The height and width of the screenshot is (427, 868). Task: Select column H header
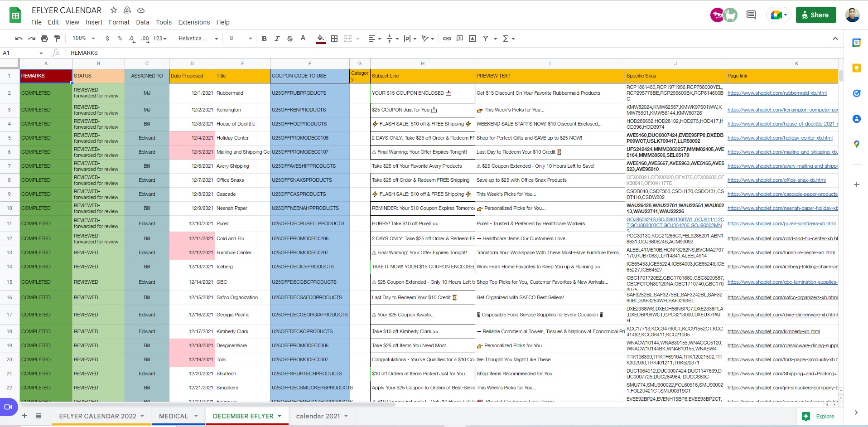coord(423,64)
